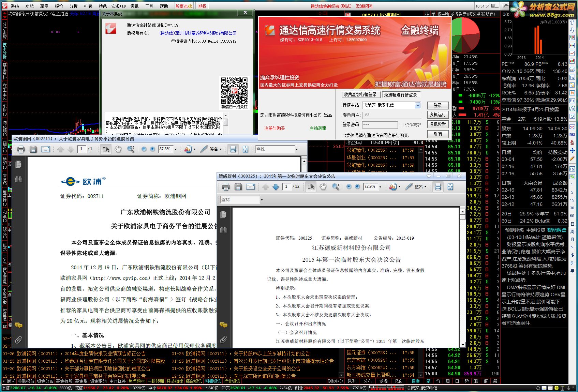The image size is (578, 392).
Task: Print the 德威新材 resolution PDF
Action: [226, 187]
